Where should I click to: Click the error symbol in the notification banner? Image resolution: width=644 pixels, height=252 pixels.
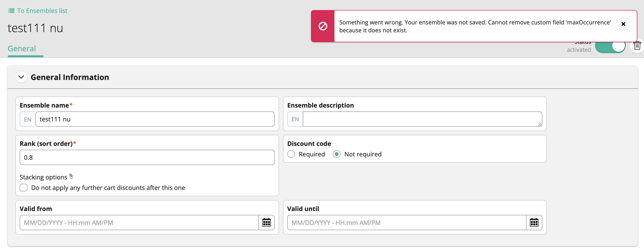click(x=323, y=25)
